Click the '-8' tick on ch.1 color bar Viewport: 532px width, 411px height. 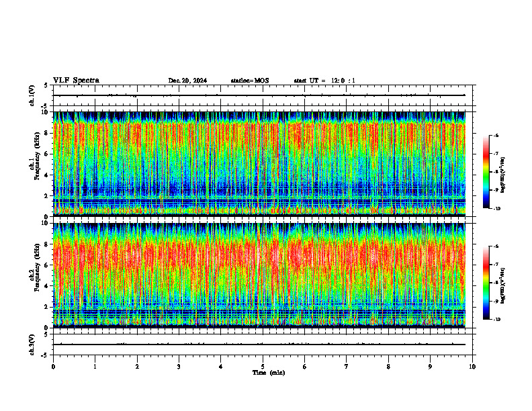[x=496, y=172]
